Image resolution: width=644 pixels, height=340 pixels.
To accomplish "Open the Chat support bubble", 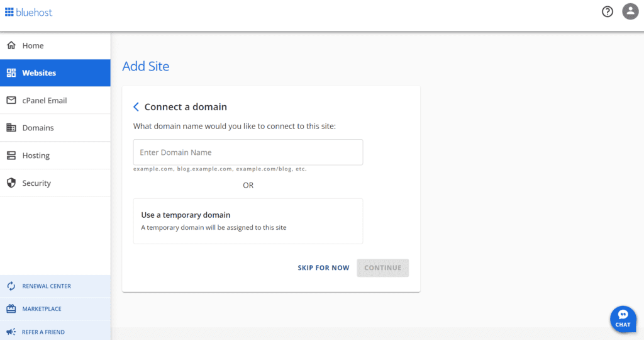I will tap(623, 319).
